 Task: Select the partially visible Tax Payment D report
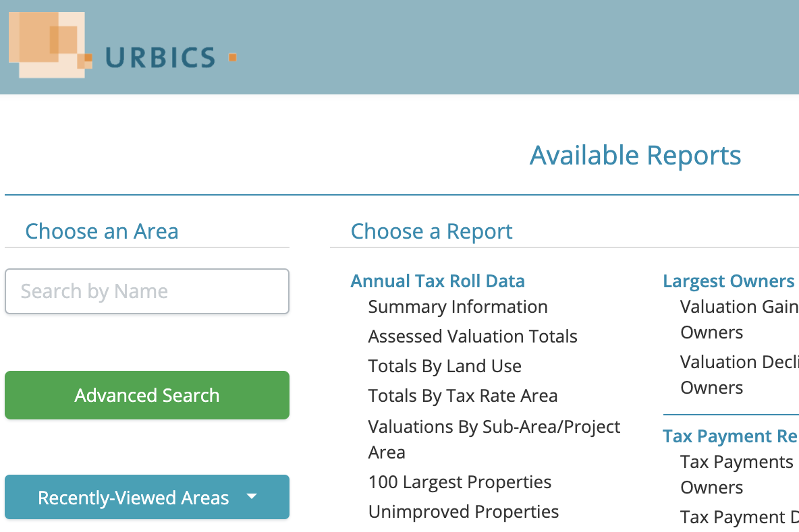click(x=739, y=517)
